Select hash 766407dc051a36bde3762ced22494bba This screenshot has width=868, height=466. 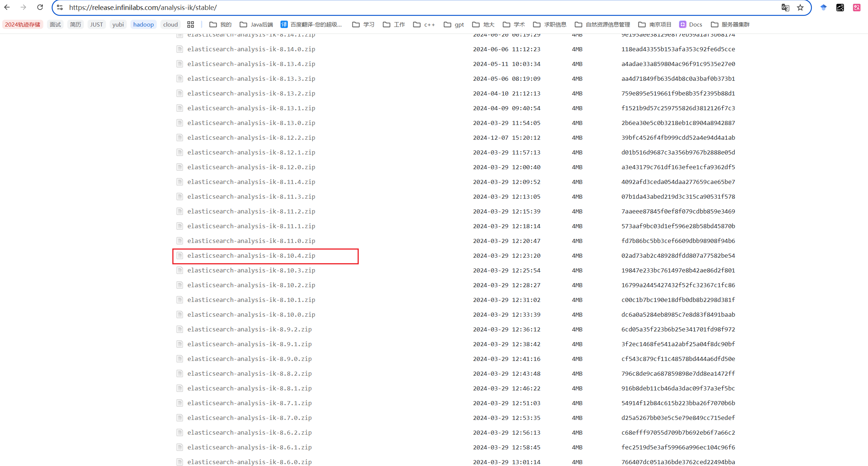click(678, 462)
